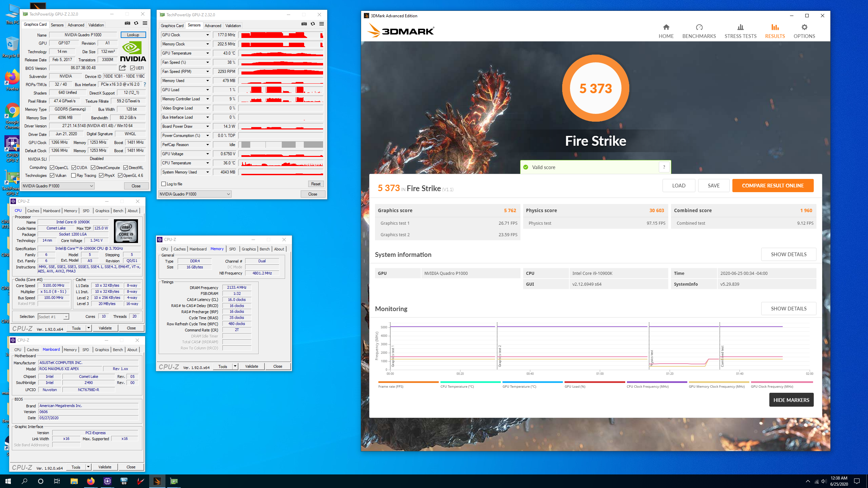The width and height of the screenshot is (868, 488).
Task: Toggle the DirectCompute checkbox
Action: click(93, 168)
